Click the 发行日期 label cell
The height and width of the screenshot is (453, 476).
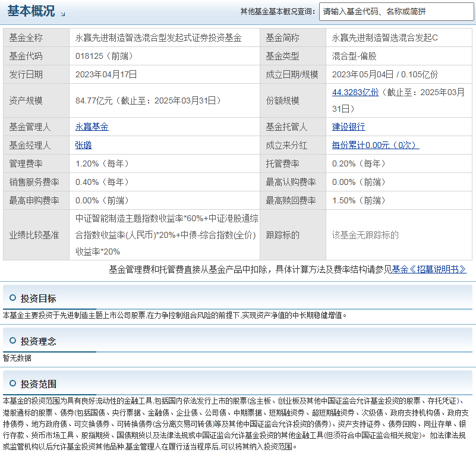[x=36, y=74]
